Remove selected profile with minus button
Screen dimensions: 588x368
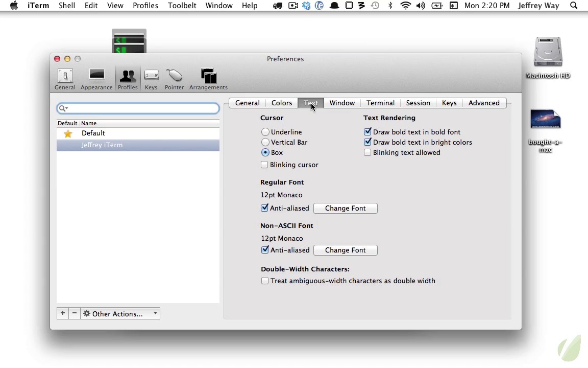tap(75, 313)
